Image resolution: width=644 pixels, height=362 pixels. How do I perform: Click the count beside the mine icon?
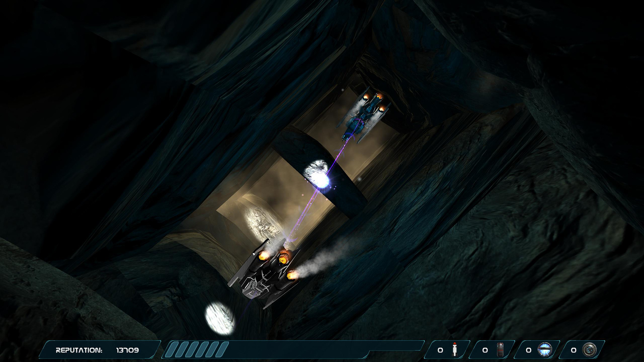[574, 350]
